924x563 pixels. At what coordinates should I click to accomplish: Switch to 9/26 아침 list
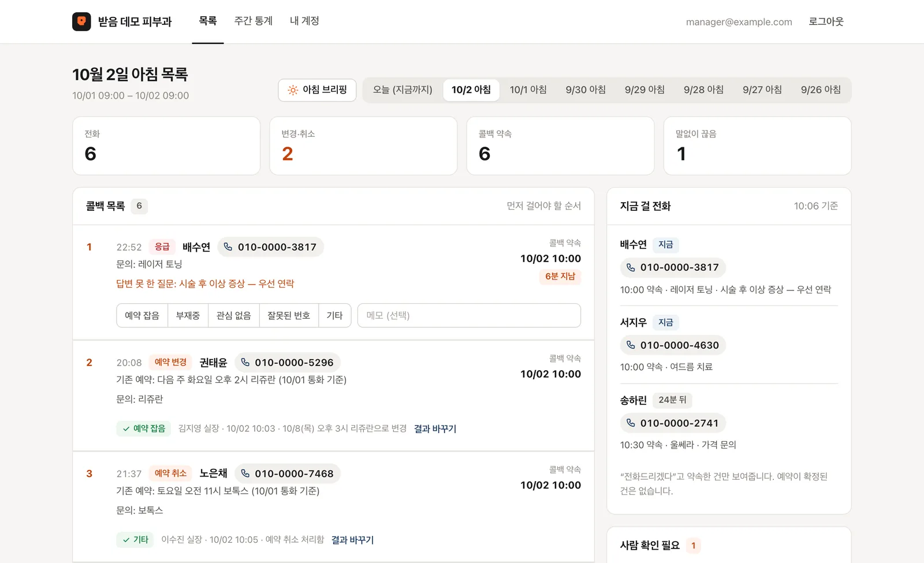click(821, 90)
